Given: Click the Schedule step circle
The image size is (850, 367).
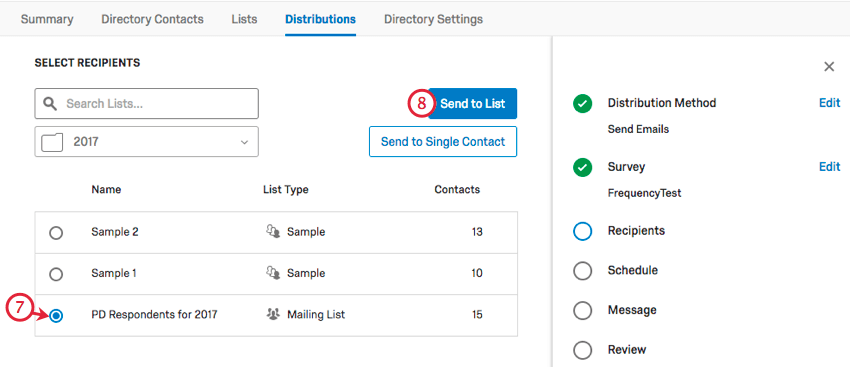Looking at the screenshot, I should (582, 271).
